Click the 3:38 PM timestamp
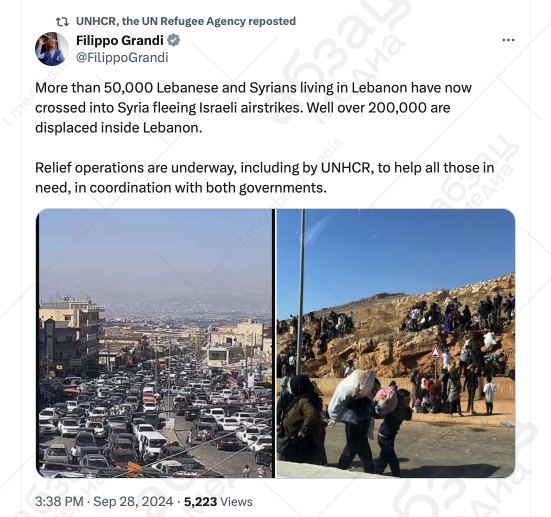Image resolution: width=551 pixels, height=517 pixels. (x=59, y=502)
